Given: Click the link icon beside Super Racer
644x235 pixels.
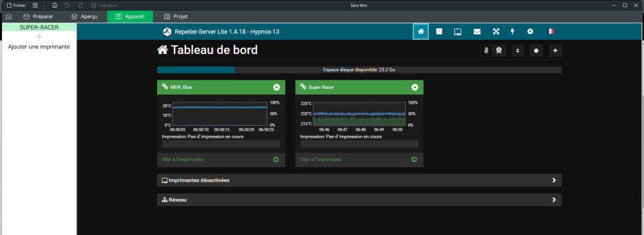Looking at the screenshot, I should pyautogui.click(x=303, y=87).
